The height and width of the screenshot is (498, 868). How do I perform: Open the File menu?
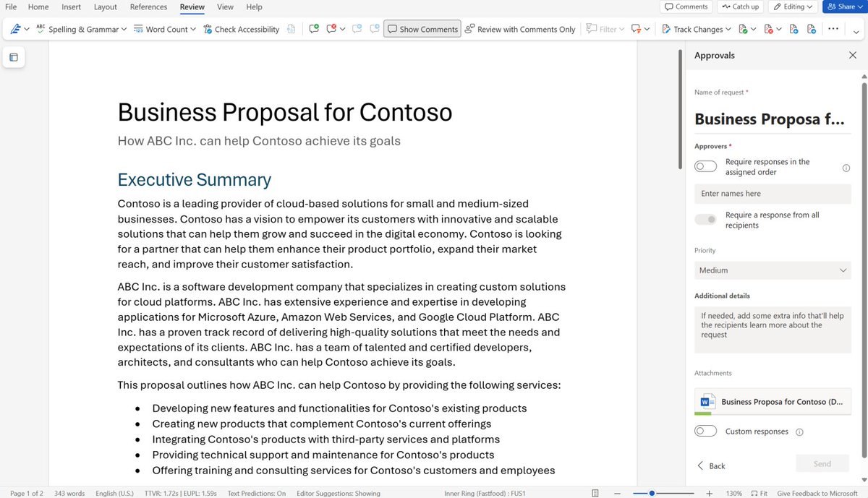pyautogui.click(x=11, y=7)
